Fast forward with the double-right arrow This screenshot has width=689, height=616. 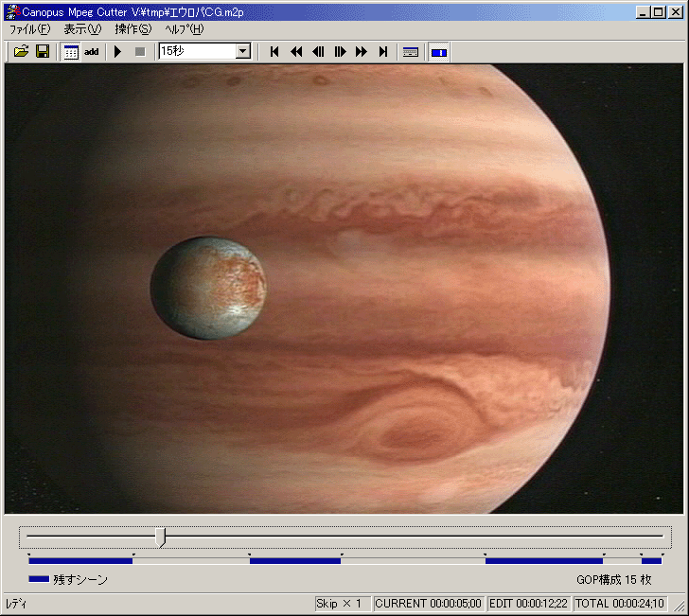click(x=362, y=52)
